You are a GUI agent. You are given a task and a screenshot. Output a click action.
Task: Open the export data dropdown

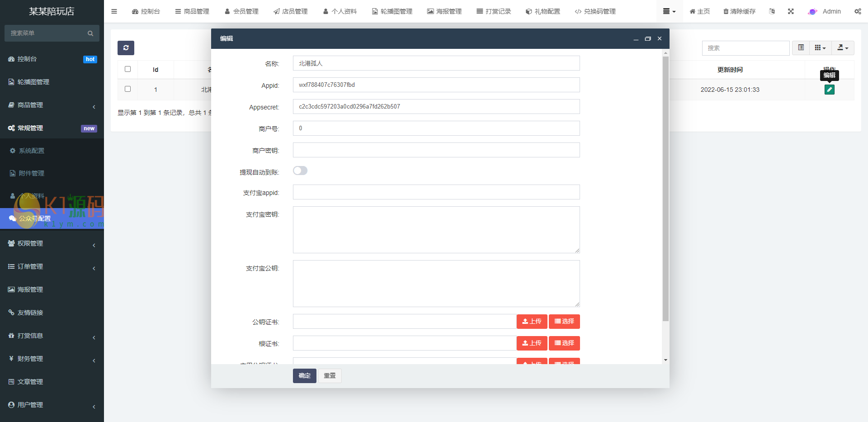click(x=843, y=48)
